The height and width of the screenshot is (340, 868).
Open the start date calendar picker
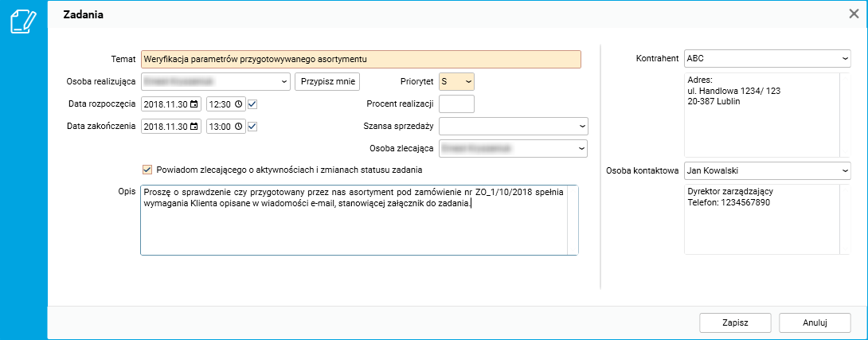tap(194, 104)
